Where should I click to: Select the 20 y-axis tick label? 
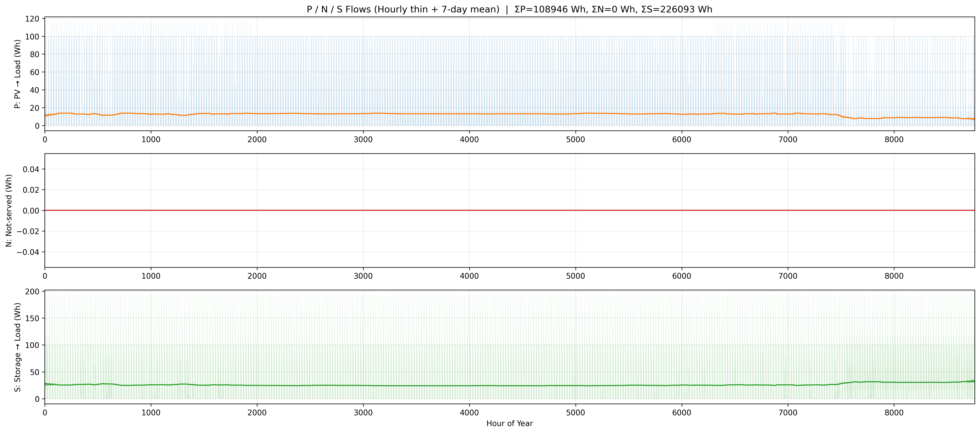point(35,108)
